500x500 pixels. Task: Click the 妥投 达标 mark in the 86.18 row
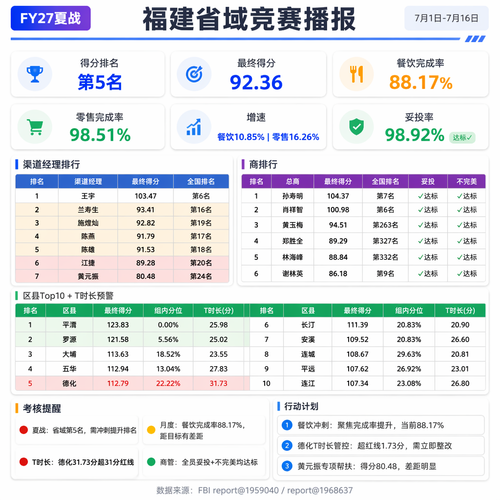428,274
